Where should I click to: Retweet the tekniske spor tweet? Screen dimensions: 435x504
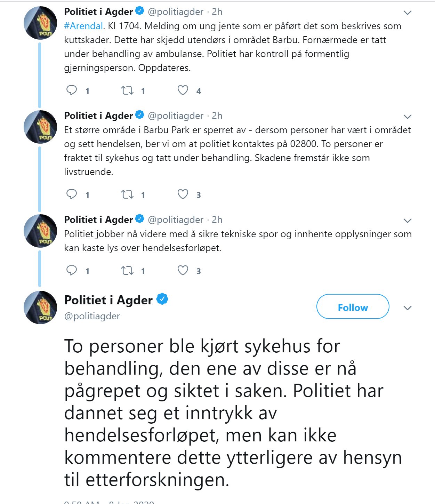[127, 271]
